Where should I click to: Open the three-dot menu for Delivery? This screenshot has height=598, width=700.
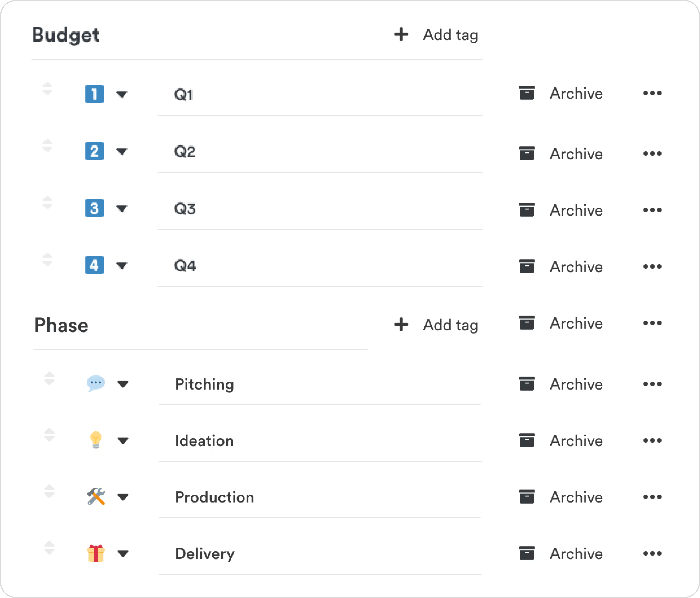(652, 553)
